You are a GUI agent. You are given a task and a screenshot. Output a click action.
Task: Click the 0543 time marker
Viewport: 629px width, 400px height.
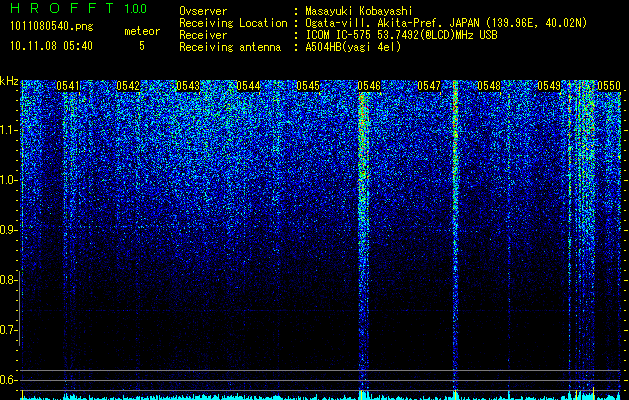coord(188,86)
